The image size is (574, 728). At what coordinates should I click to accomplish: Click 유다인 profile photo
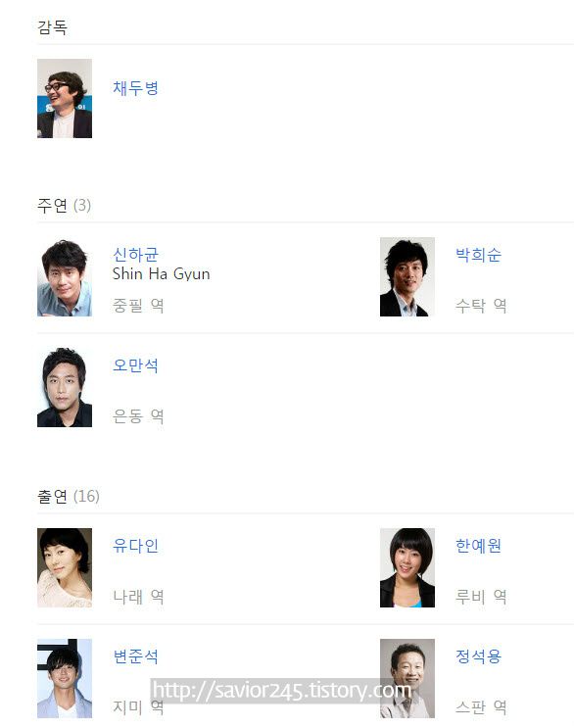coord(65,568)
